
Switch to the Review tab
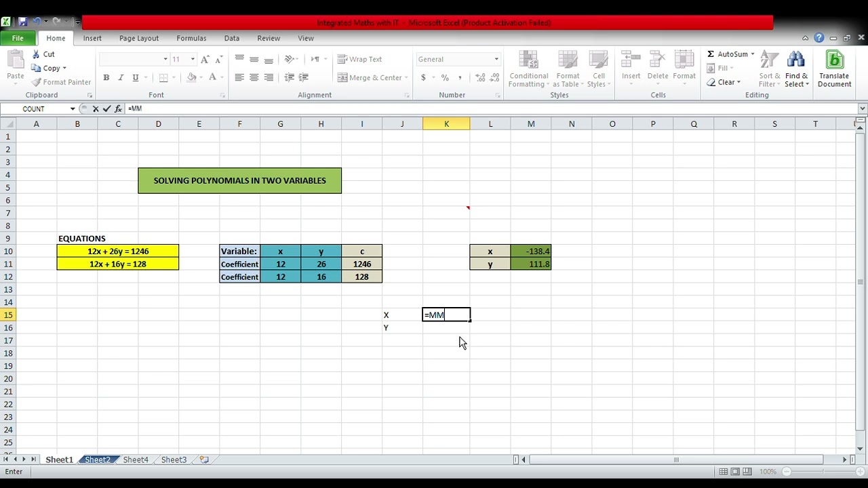tap(269, 38)
